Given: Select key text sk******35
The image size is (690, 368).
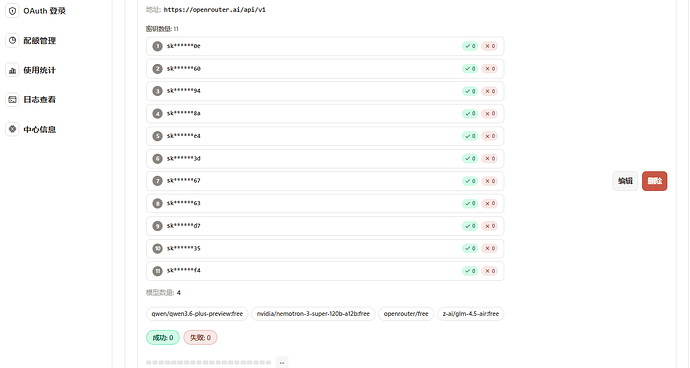Looking at the screenshot, I should tap(184, 248).
